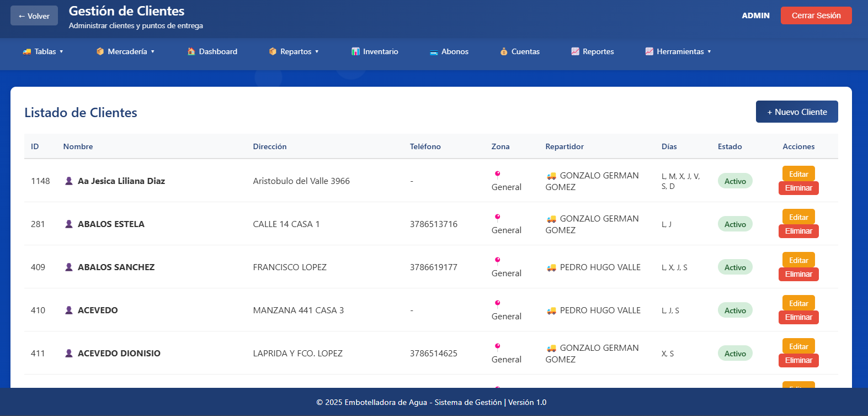Select phone number 3786513716
Screen dimensions: 868x416
pos(434,224)
